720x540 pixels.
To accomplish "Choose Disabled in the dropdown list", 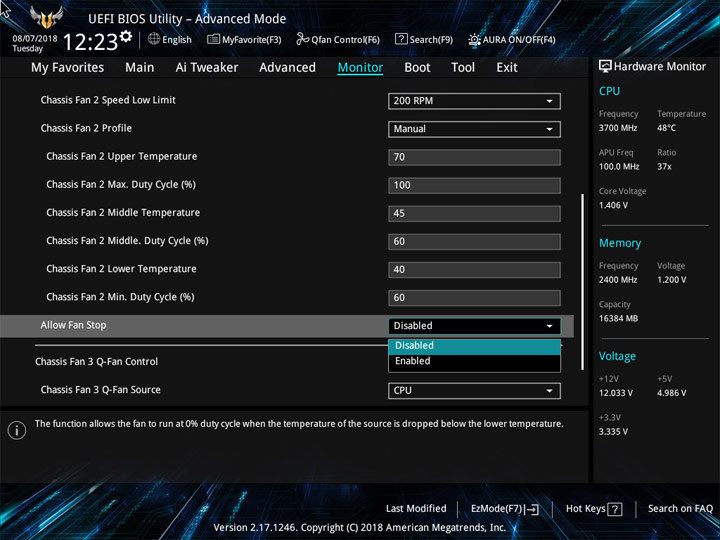I will 474,346.
